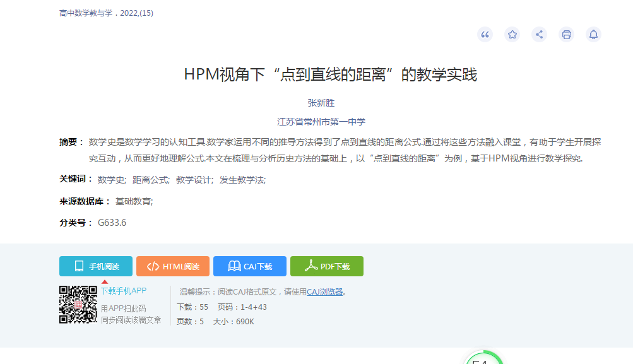Image resolution: width=633 pixels, height=364 pixels.
Task: Click the green circular progress badge
Action: (483, 358)
